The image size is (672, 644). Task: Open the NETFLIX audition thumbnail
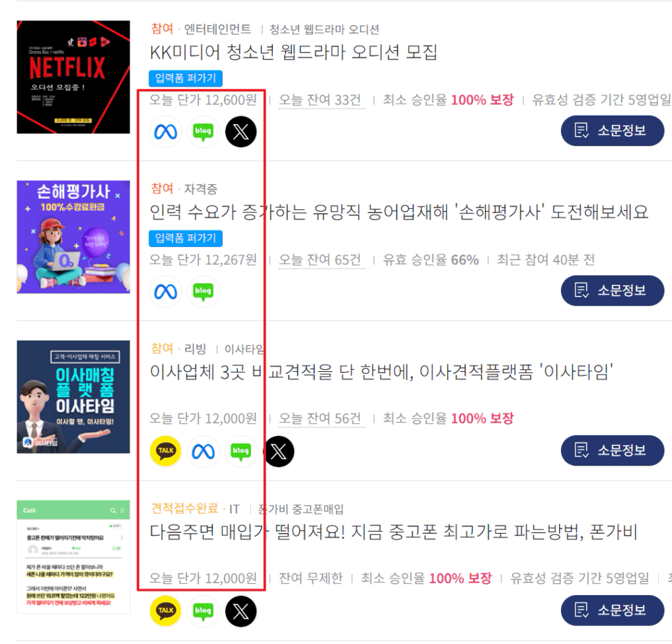point(73,77)
